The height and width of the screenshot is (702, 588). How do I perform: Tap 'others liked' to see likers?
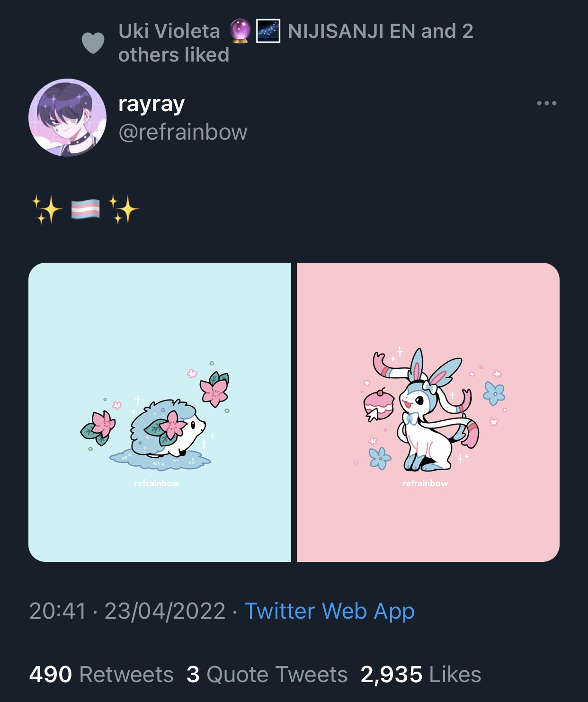point(174,55)
